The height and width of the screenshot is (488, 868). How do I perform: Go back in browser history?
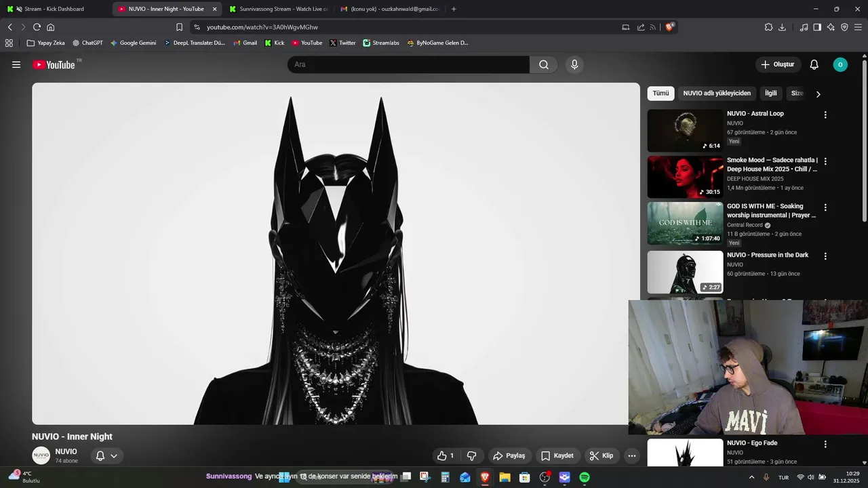(x=9, y=27)
